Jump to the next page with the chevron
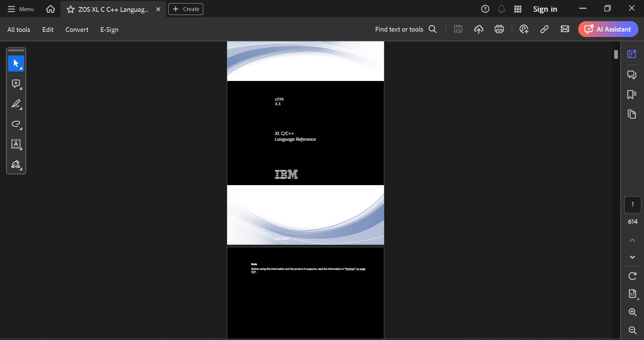This screenshot has width=644, height=340. pyautogui.click(x=632, y=257)
